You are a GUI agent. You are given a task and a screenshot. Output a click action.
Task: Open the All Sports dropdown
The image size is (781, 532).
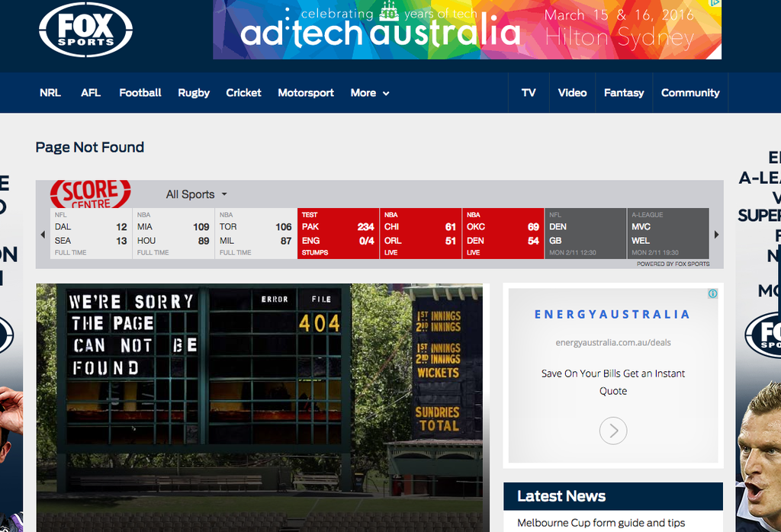pos(196,194)
